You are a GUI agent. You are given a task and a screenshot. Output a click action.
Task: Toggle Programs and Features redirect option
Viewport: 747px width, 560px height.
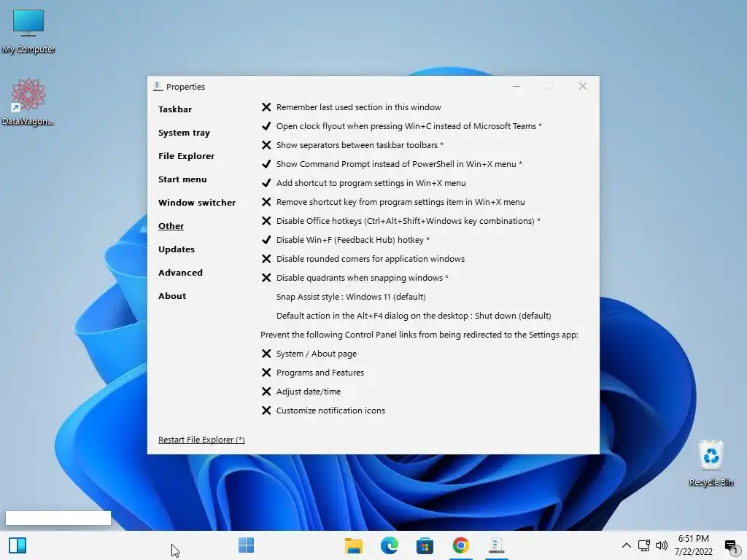point(312,373)
